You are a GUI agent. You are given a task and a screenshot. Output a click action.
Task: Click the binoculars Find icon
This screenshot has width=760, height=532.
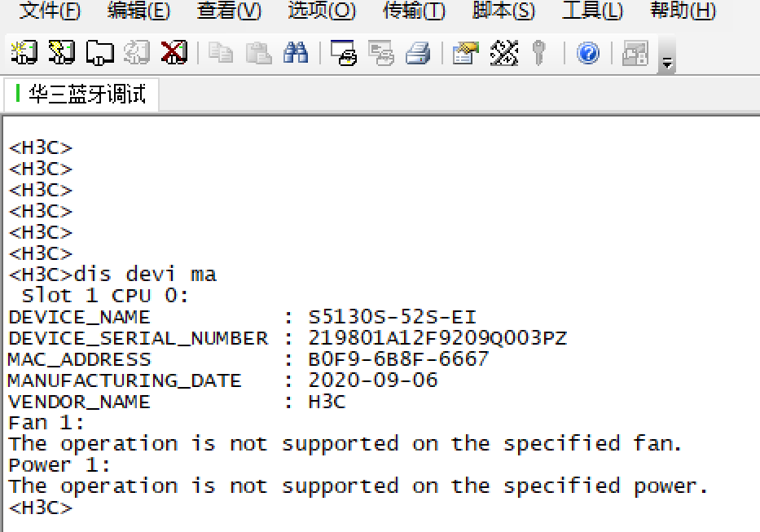point(295,54)
